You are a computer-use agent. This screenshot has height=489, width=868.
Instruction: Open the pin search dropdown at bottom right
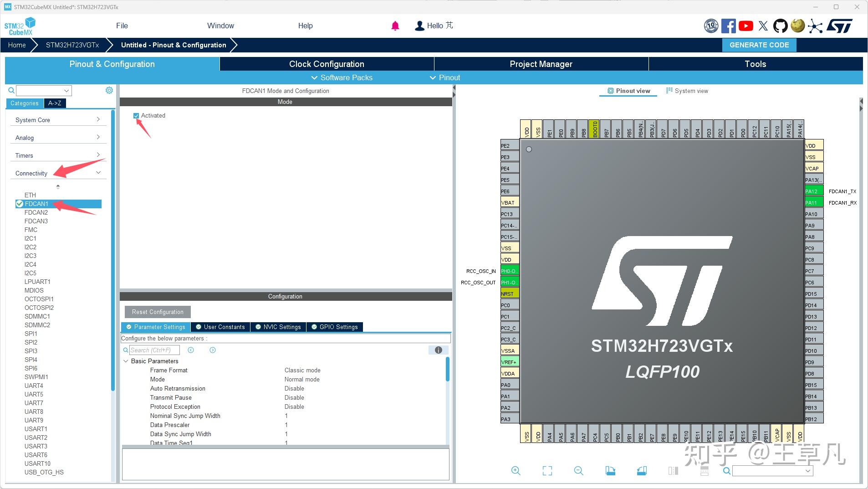[809, 470]
